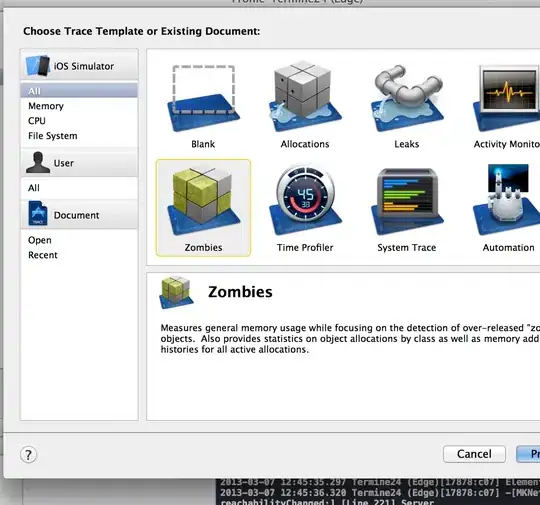Click the iOS Simulator section header
This screenshot has height=505, width=540.
coord(80,65)
